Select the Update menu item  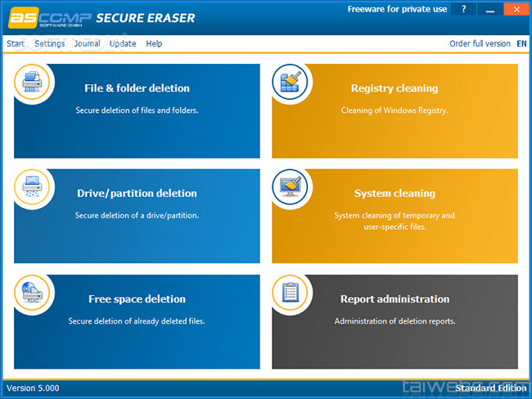click(123, 43)
